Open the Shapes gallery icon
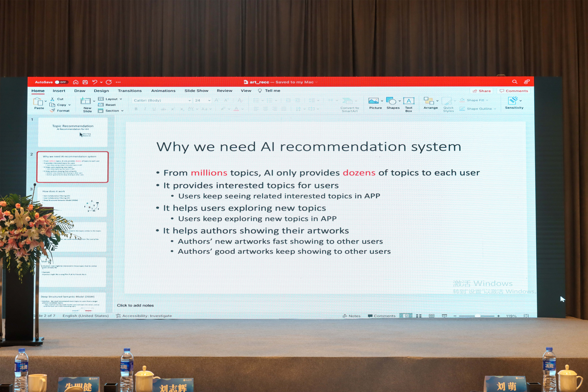588x392 pixels. click(x=391, y=101)
